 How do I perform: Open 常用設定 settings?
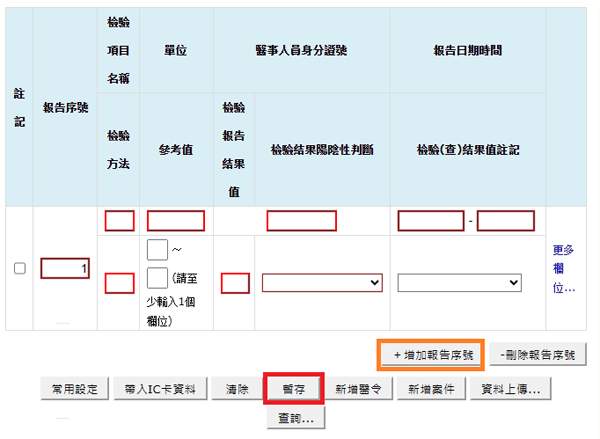pos(73,389)
